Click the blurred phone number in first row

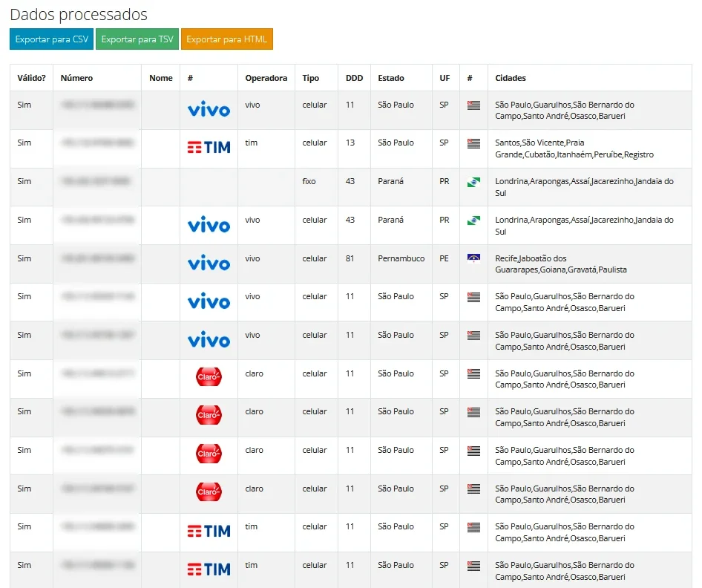[98, 105]
